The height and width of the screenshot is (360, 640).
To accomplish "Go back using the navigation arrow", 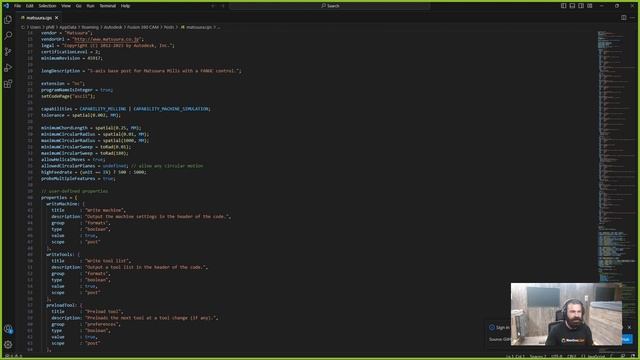I will (213, 6).
